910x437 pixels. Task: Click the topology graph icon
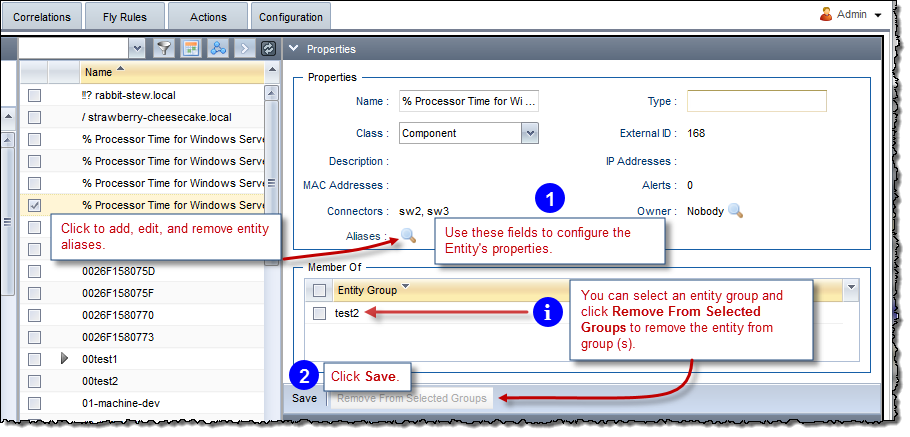point(217,48)
